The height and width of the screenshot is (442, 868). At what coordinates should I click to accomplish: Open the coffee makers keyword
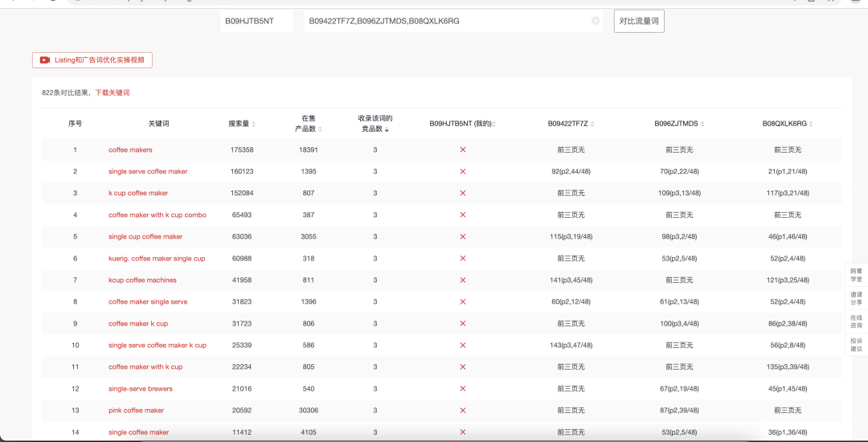tap(130, 150)
